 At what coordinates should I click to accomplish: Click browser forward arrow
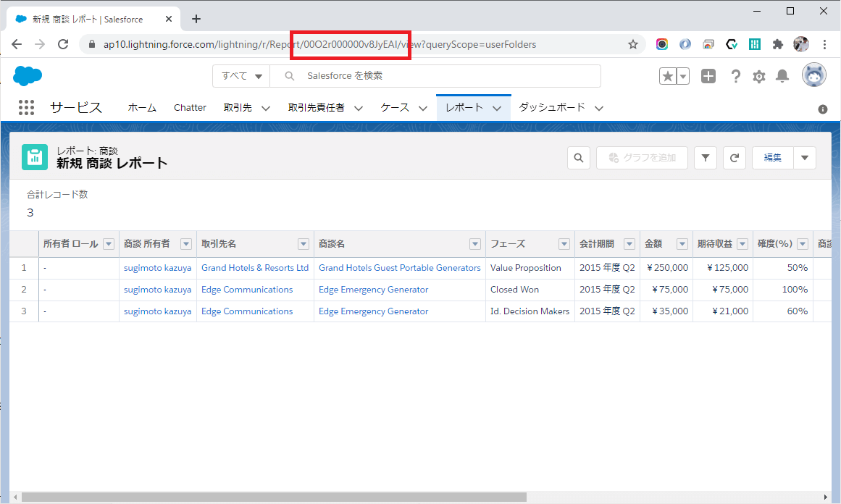[x=40, y=44]
